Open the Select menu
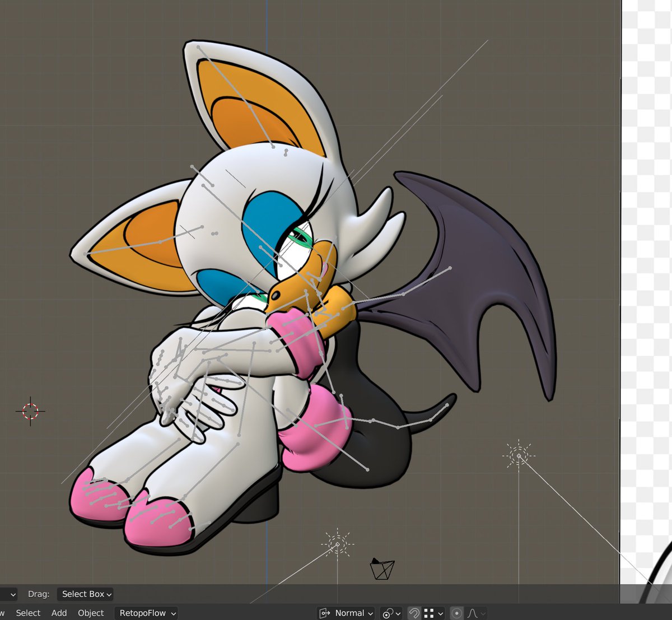 pos(28,613)
